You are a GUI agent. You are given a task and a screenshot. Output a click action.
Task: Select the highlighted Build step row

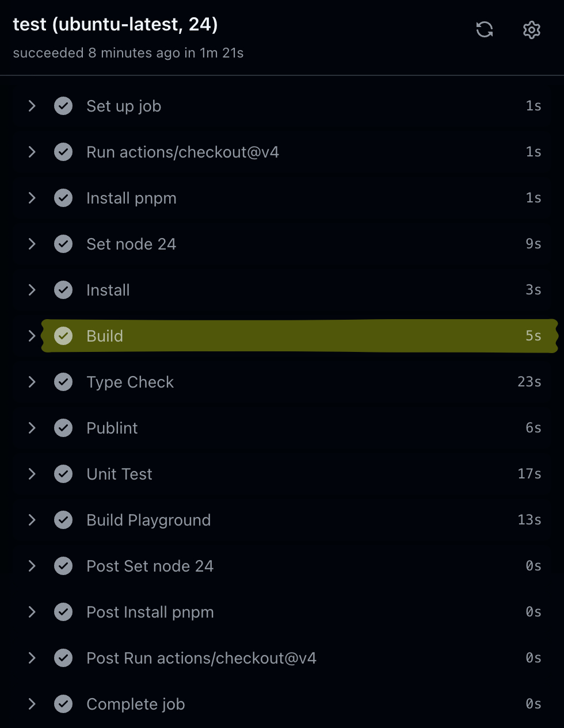pyautogui.click(x=299, y=336)
